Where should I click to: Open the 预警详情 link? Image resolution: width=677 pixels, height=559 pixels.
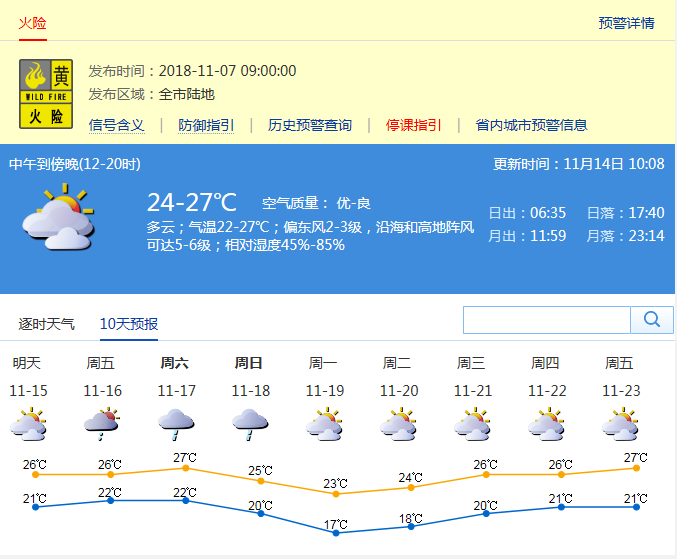pyautogui.click(x=626, y=23)
